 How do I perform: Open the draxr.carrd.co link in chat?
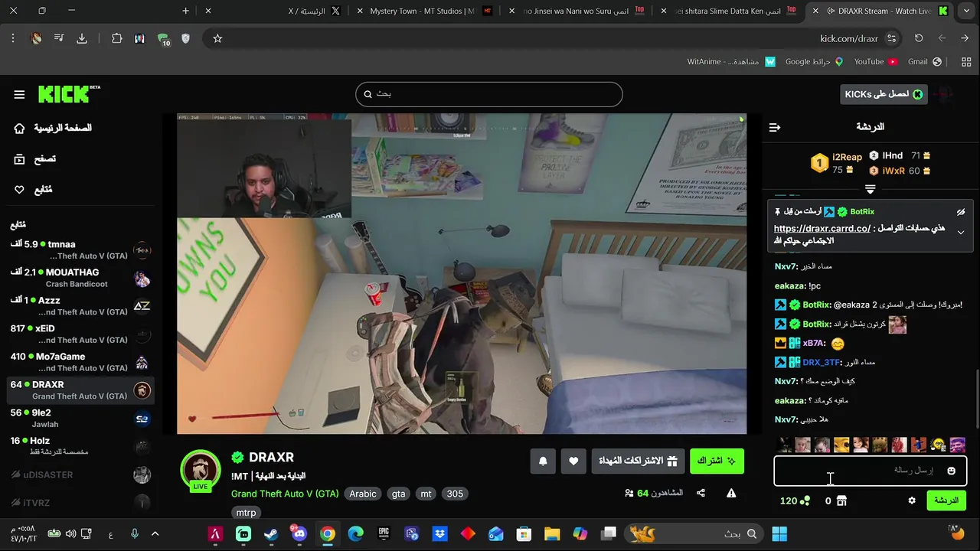(x=822, y=229)
